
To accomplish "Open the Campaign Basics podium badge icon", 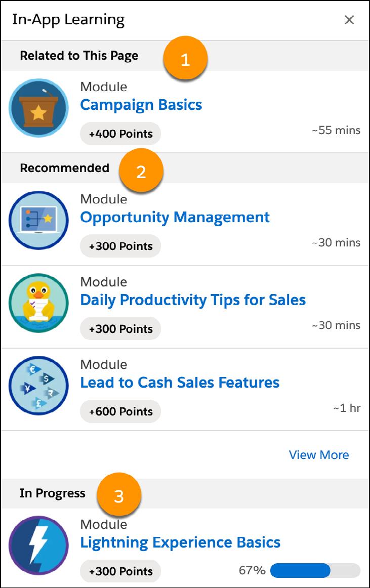I will (38, 108).
